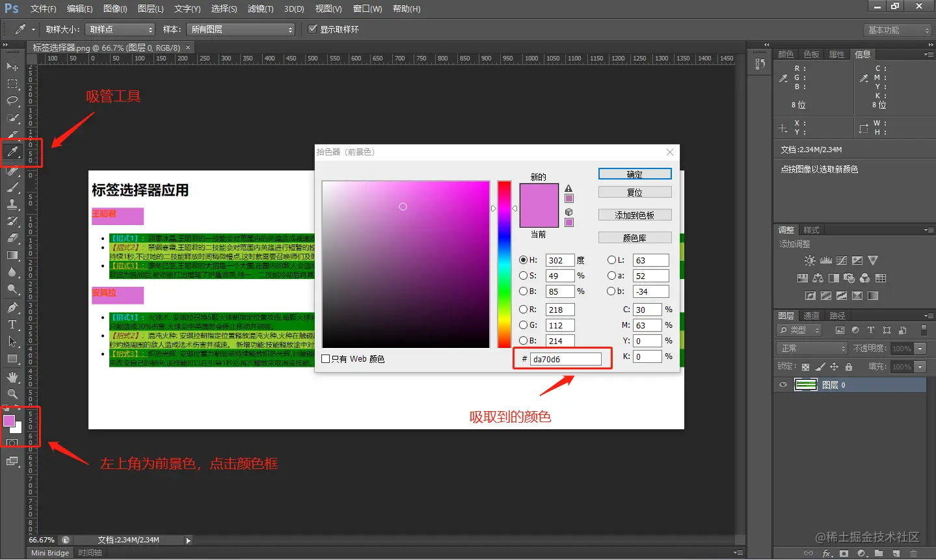Image resolution: width=936 pixels, height=560 pixels.
Task: Select the Horizontal Type tool
Action: (12, 325)
